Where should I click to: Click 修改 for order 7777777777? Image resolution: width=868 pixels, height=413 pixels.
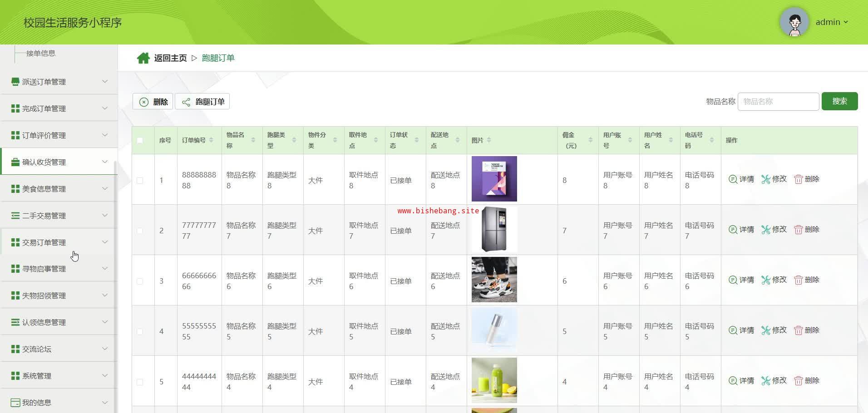pyautogui.click(x=774, y=230)
